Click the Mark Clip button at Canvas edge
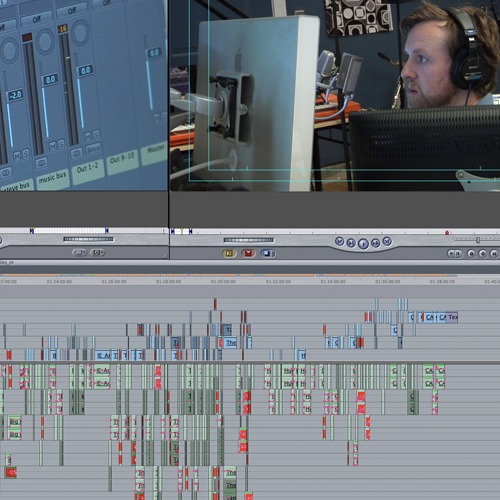Image resolution: width=500 pixels, height=500 pixels. tap(494, 254)
